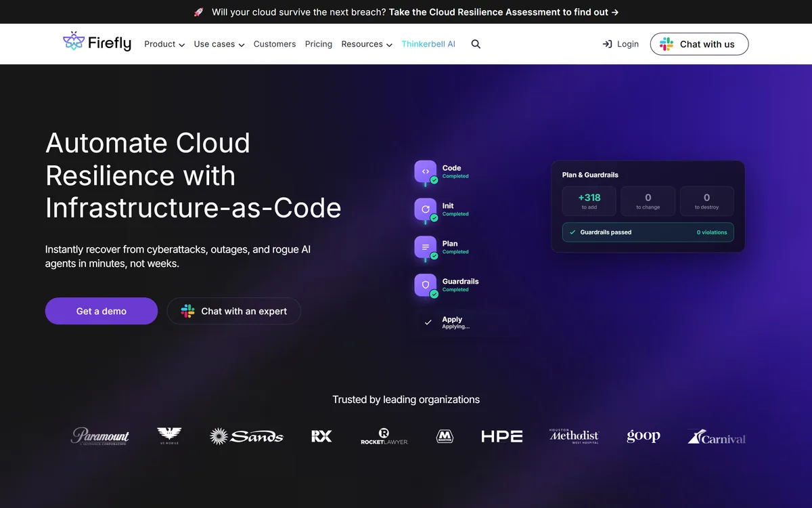This screenshot has width=812, height=508.
Task: Click the Apply step checkmark icon
Action: click(x=428, y=322)
